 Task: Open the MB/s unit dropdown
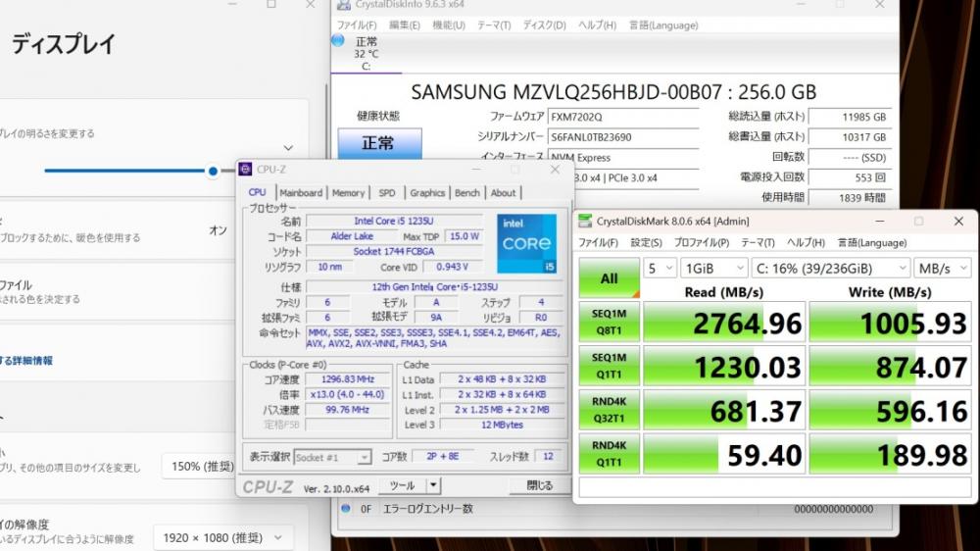pyautogui.click(x=943, y=269)
